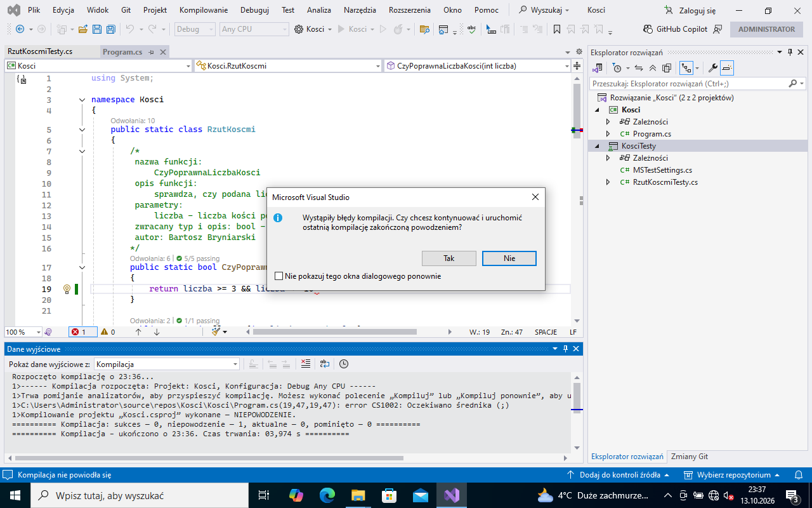The width and height of the screenshot is (812, 508).
Task: Click the Save All toolbar icon
Action: tap(110, 29)
